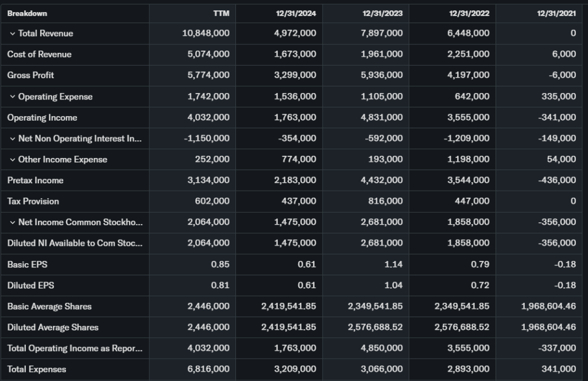Select the Cost of Revenue row label
Screen dimensions: 588x381
point(40,54)
